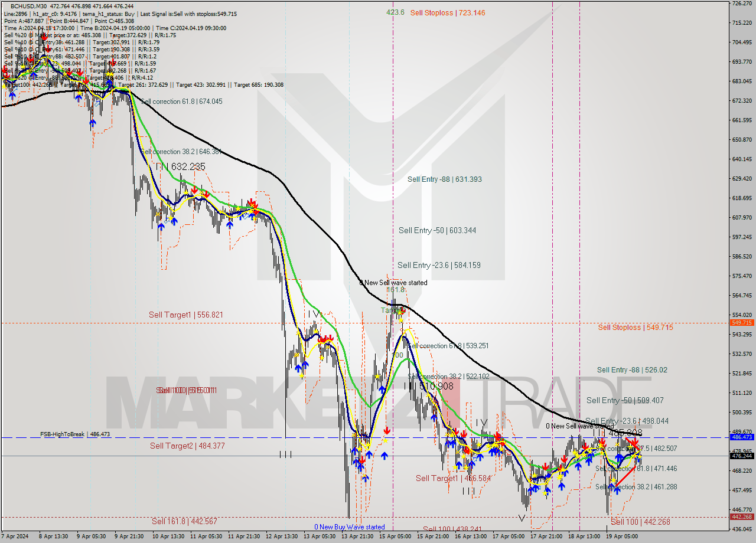Click the red 549.715 price axis tag

[742, 323]
